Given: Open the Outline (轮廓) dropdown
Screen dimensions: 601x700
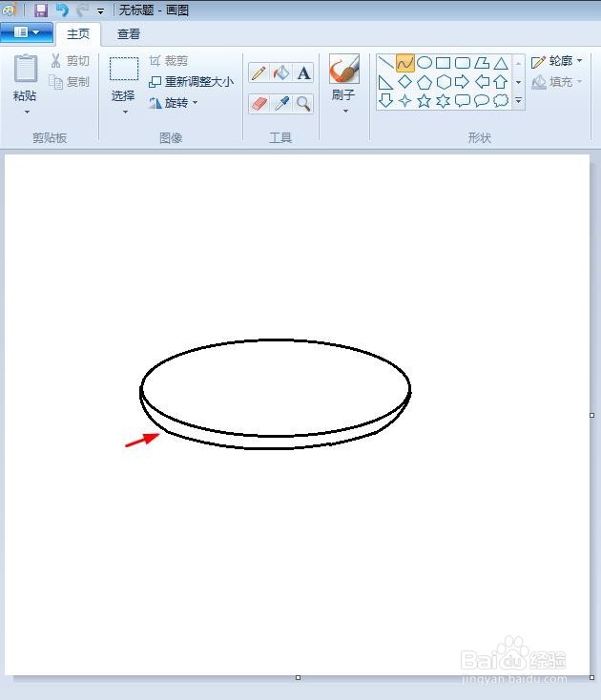Looking at the screenshot, I should tap(556, 61).
